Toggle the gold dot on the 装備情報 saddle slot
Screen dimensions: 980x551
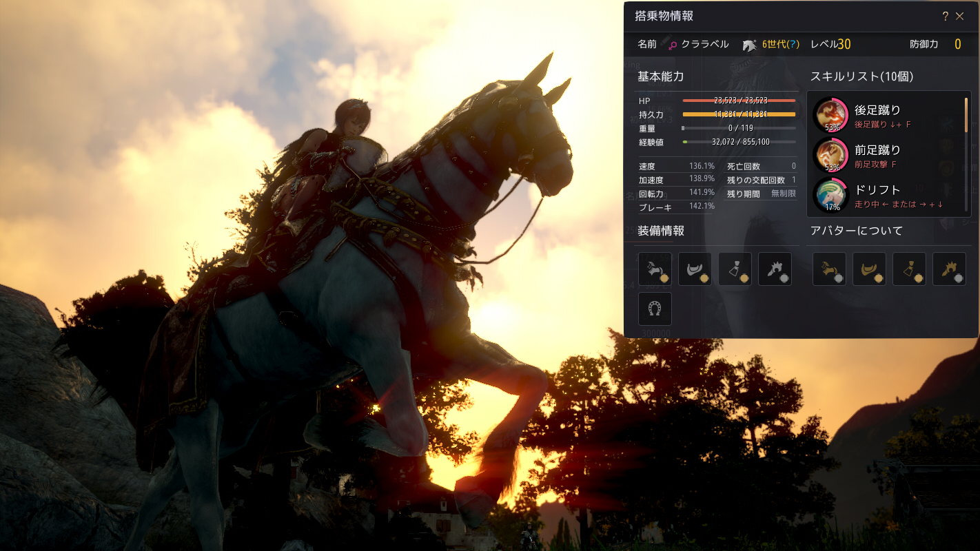point(705,279)
